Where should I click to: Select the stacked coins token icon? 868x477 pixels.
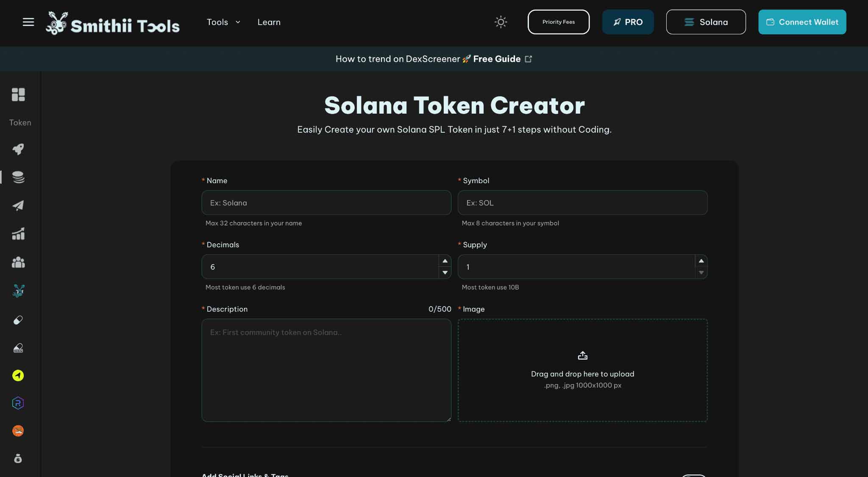(x=18, y=177)
